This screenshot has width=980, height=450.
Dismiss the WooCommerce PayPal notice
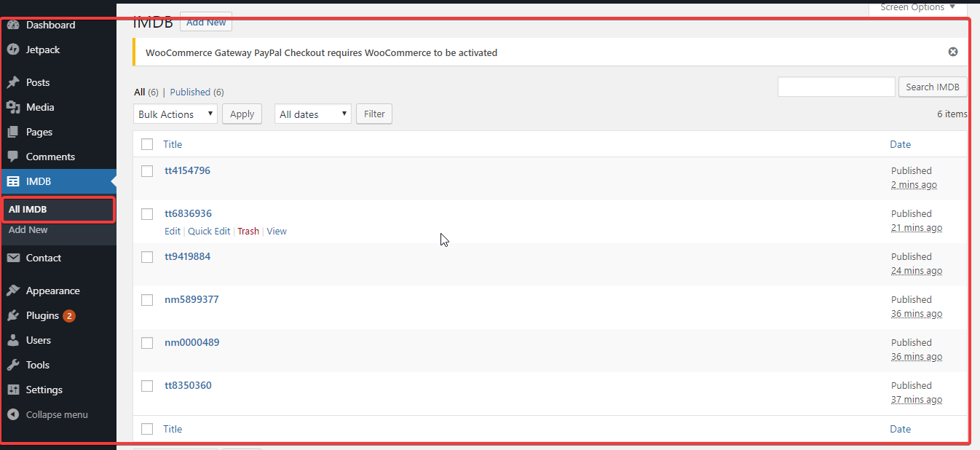952,52
